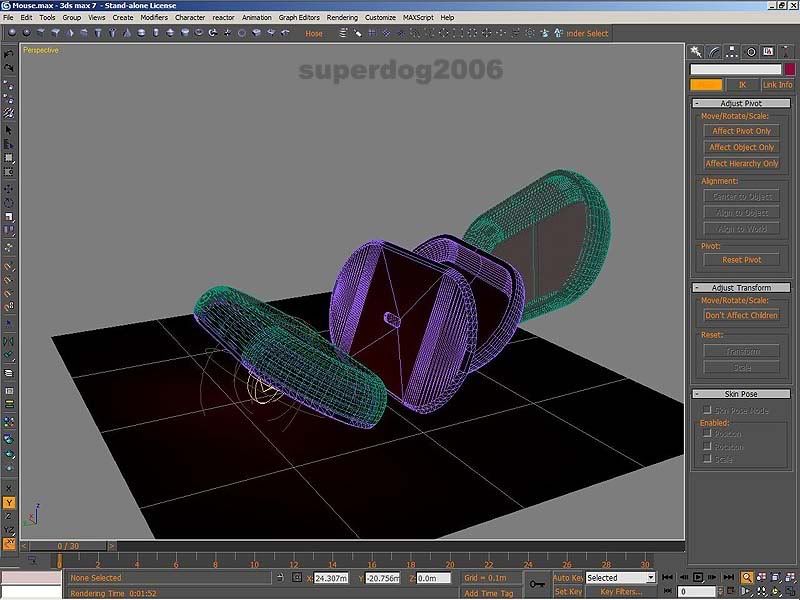
Task: Click the Undo arrow icon
Action: pos(9,53)
